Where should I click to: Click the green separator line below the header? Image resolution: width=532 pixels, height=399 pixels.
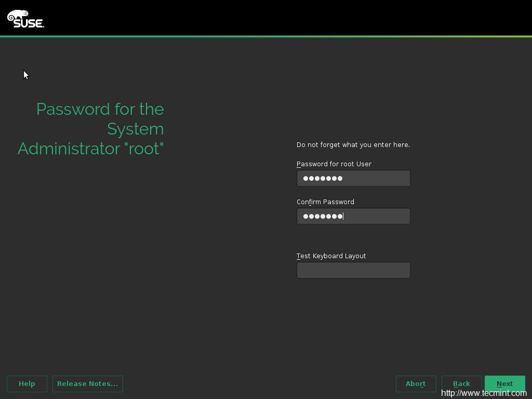[x=266, y=36]
